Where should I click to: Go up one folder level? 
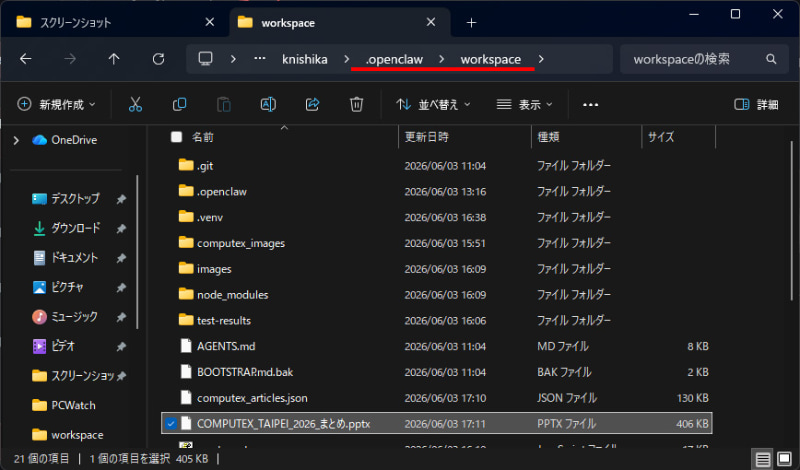114,59
